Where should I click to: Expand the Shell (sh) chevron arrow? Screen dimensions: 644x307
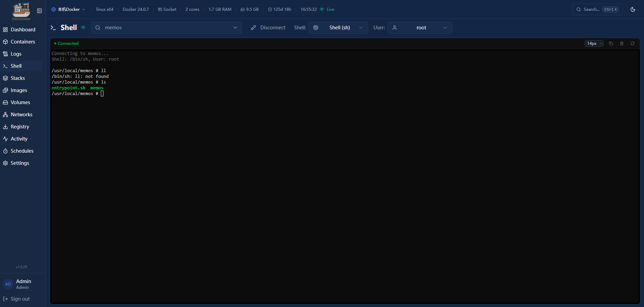pos(361,28)
